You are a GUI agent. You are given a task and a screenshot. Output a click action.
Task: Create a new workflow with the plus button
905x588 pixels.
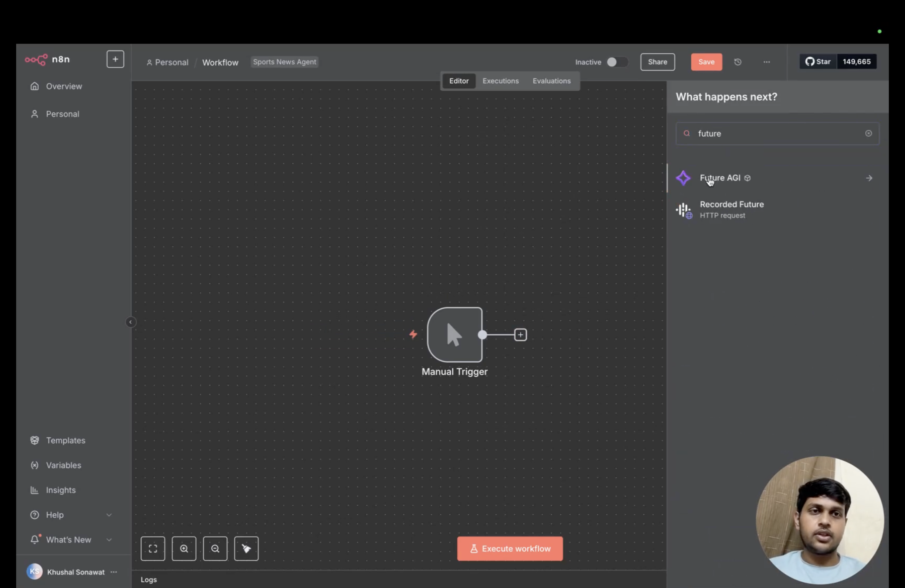tap(115, 59)
